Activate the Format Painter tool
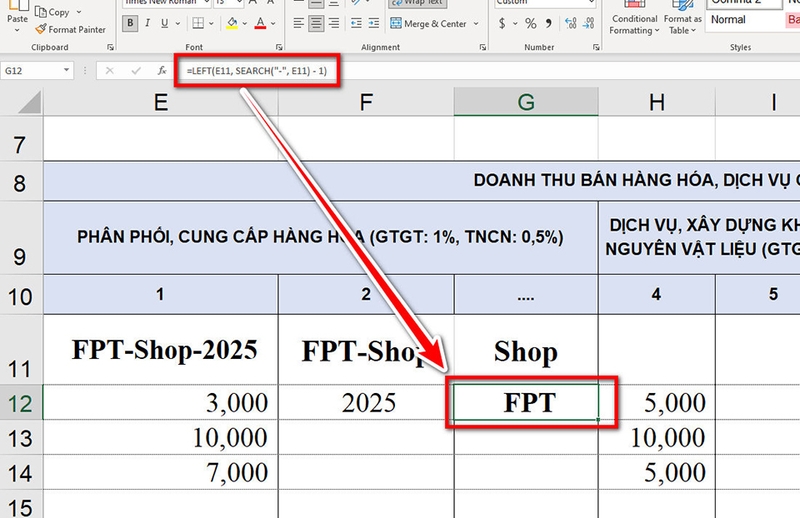The width and height of the screenshot is (800, 518). click(70, 30)
